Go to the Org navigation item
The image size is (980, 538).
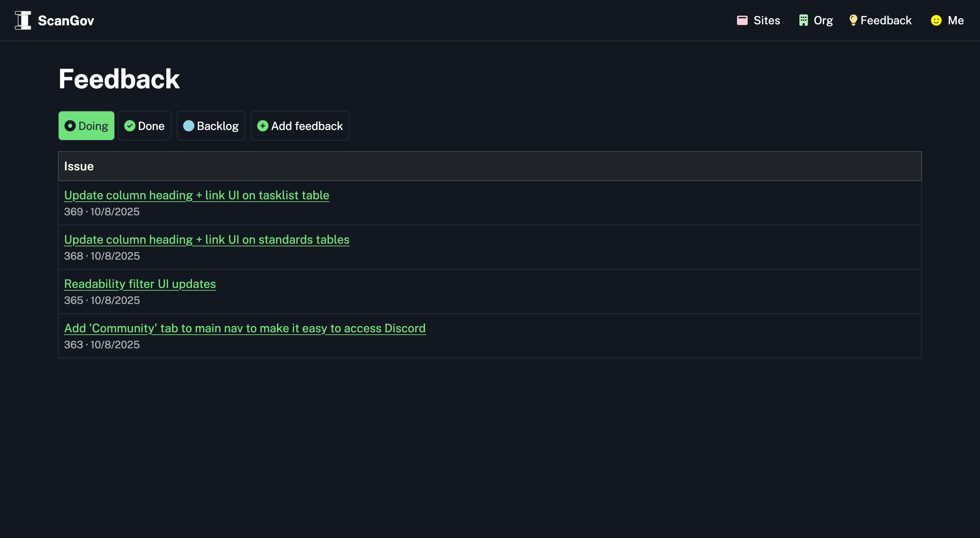[823, 20]
